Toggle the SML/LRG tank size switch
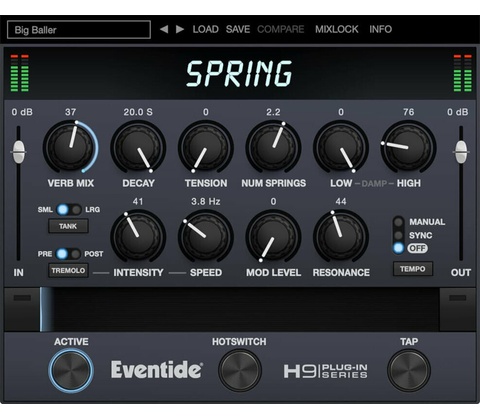Screen dimensions: 480x420 coord(69,210)
